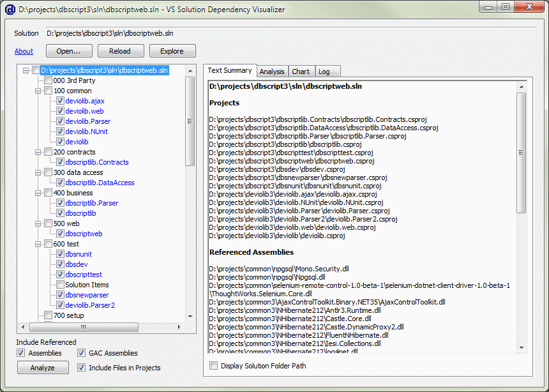Click the Open... button
This screenshot has height=392, width=549.
(x=69, y=51)
